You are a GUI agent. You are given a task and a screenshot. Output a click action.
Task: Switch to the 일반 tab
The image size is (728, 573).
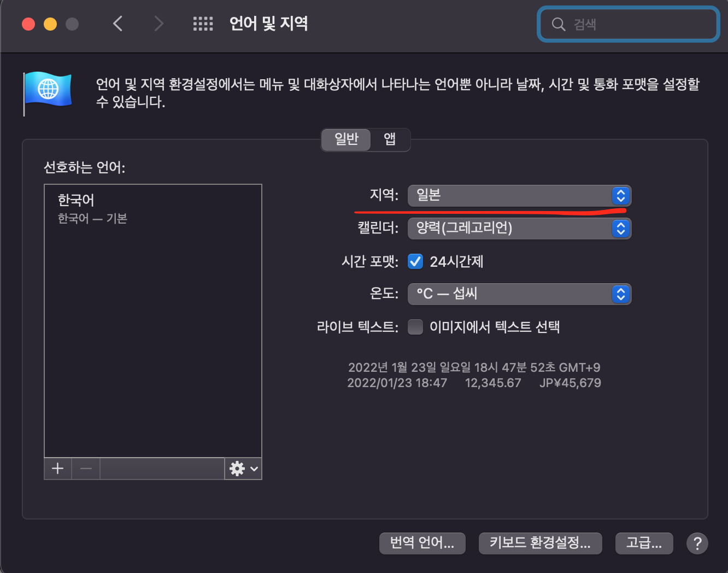click(x=346, y=139)
